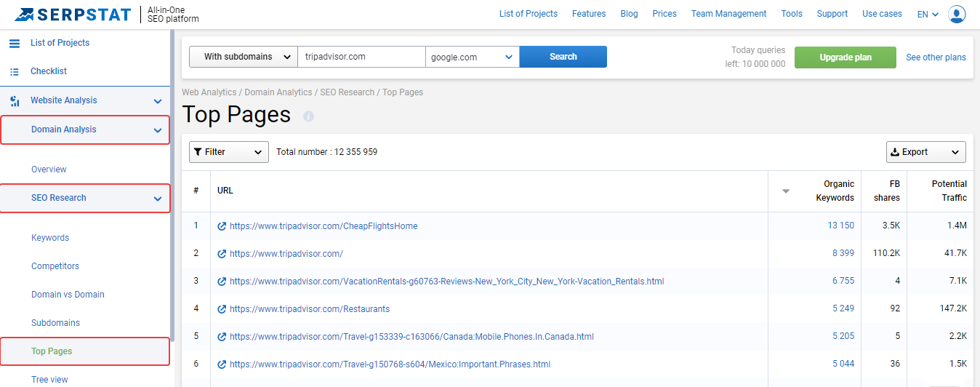The height and width of the screenshot is (387, 980).
Task: Open the external link icon for CheapFlightsHome
Action: pyautogui.click(x=222, y=226)
